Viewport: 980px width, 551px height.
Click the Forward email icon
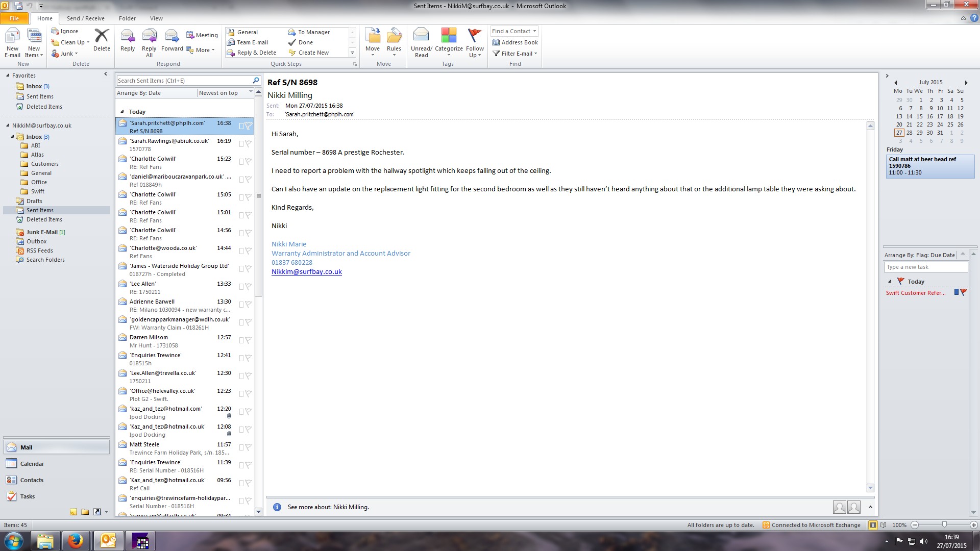click(171, 37)
